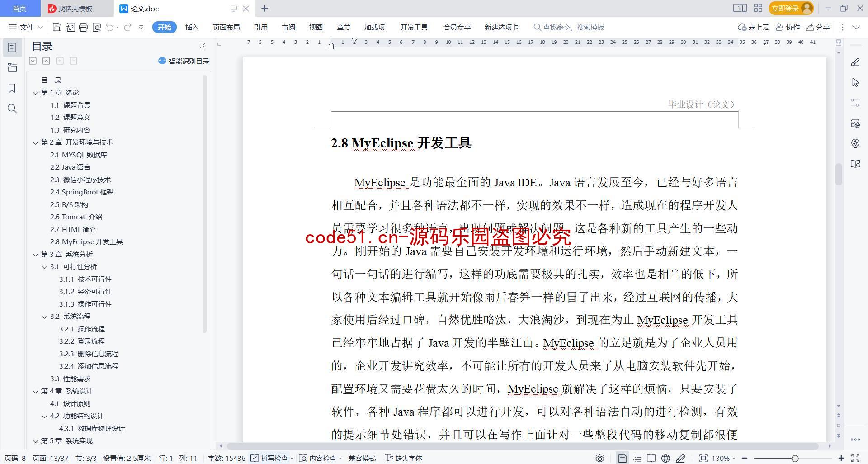Screen dimensions: 868x464
Task: Click the more options dots in right sidebar
Action: point(855,440)
